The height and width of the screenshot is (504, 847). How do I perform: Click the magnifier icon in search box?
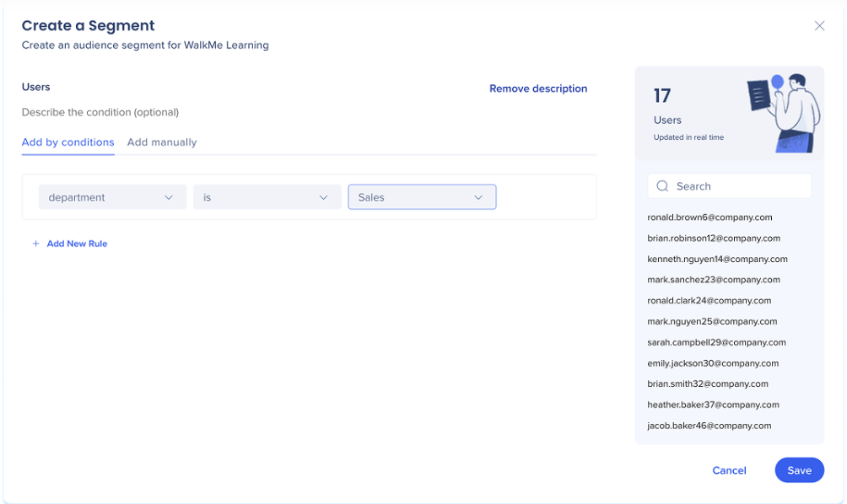tap(662, 186)
